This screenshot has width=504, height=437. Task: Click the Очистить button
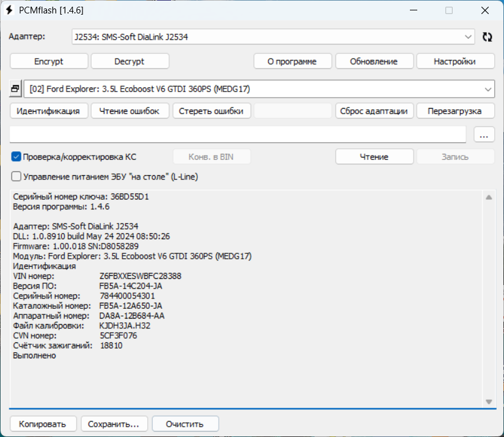tap(185, 424)
